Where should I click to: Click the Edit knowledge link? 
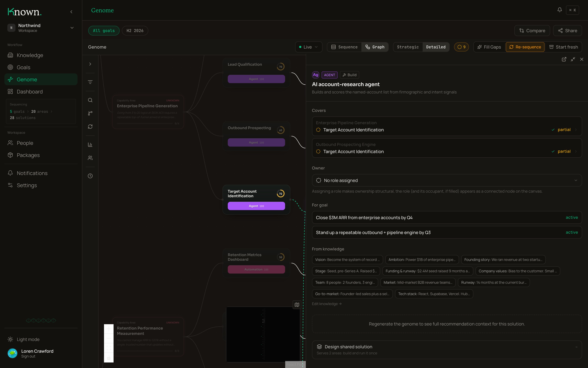tap(327, 304)
